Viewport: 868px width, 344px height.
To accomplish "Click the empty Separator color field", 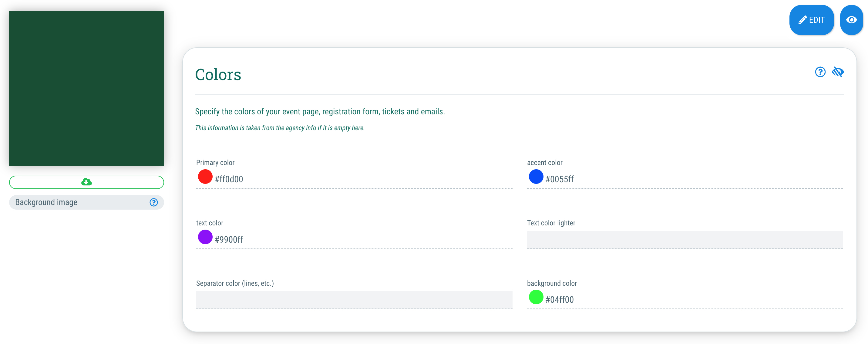I will 354,299.
